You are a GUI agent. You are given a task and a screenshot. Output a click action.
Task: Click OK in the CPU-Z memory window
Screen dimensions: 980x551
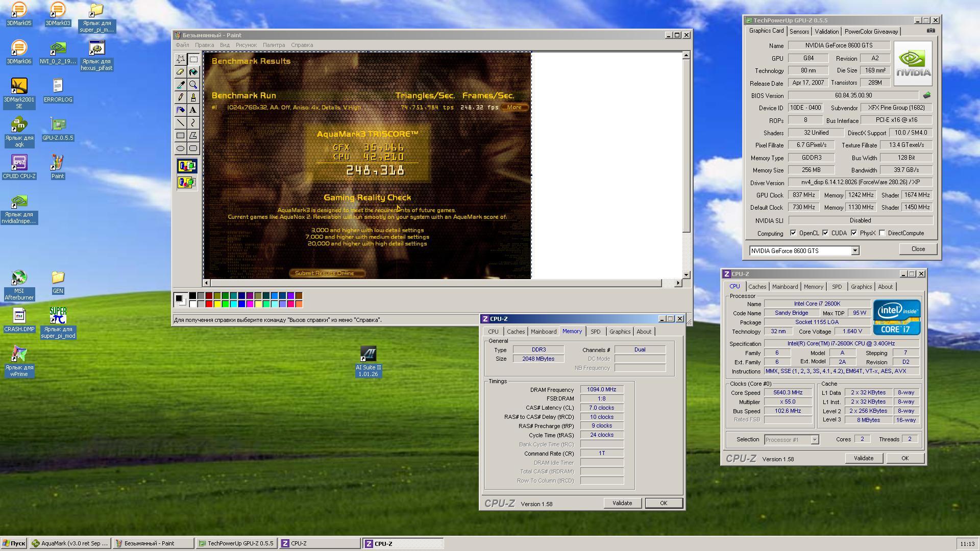[663, 503]
